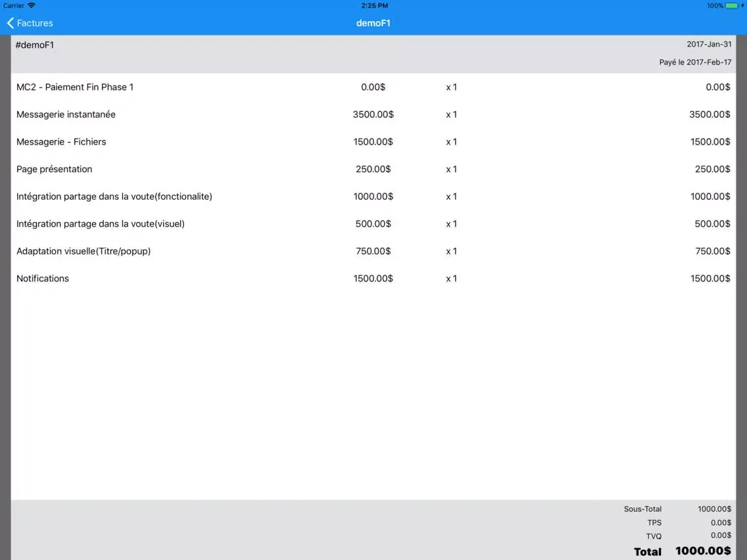The height and width of the screenshot is (560, 747).
Task: Select the MC2 - Paiement Fin Phase 1 row
Action: (x=373, y=87)
